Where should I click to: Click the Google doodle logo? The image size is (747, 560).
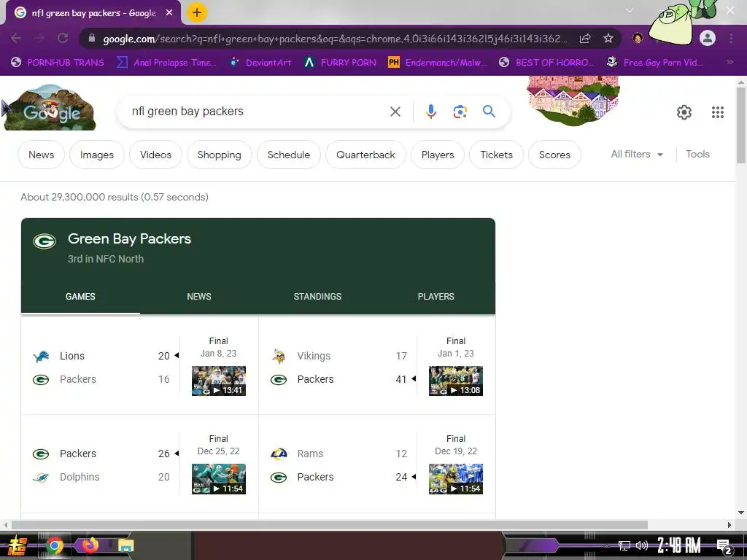click(x=50, y=108)
